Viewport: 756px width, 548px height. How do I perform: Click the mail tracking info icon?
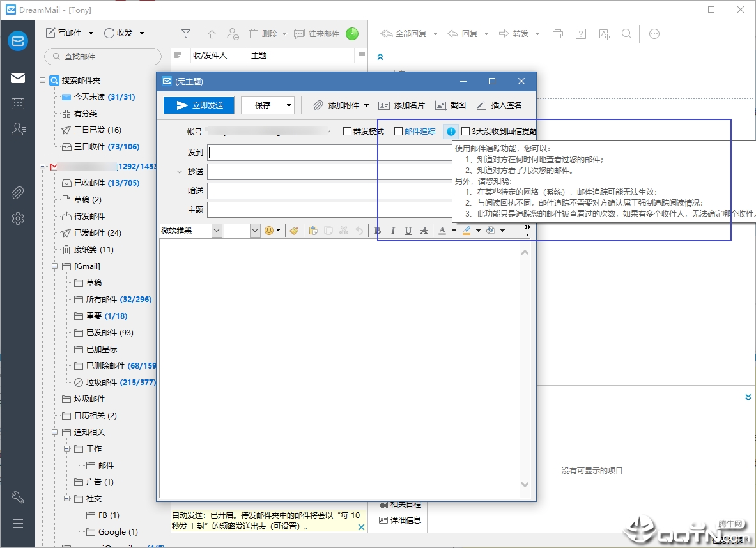(451, 131)
